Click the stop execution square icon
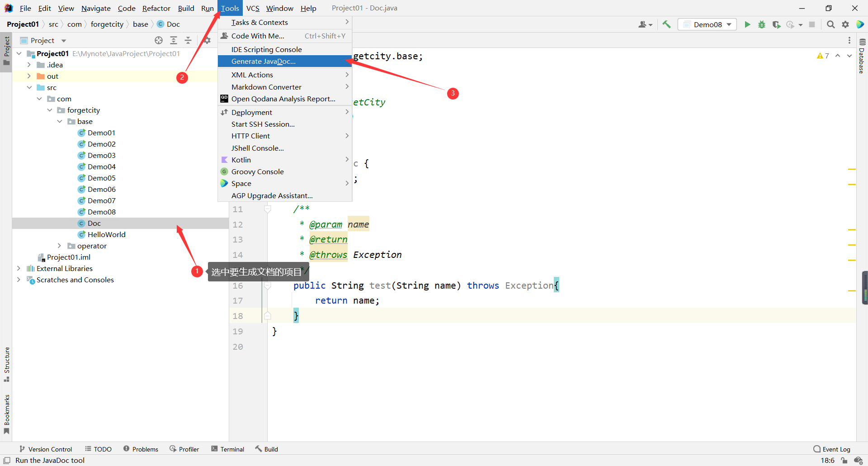This screenshot has height=466, width=868. pyautogui.click(x=812, y=24)
